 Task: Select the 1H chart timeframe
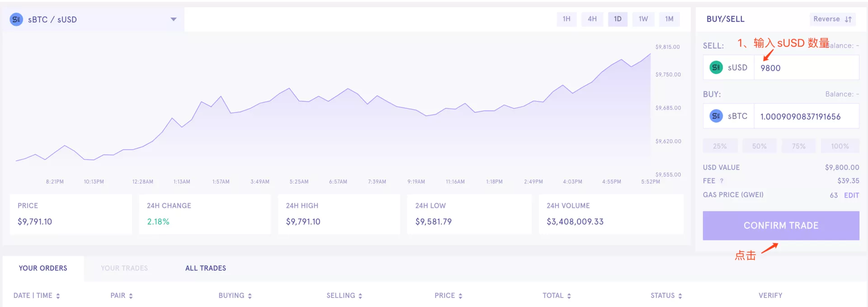point(566,19)
